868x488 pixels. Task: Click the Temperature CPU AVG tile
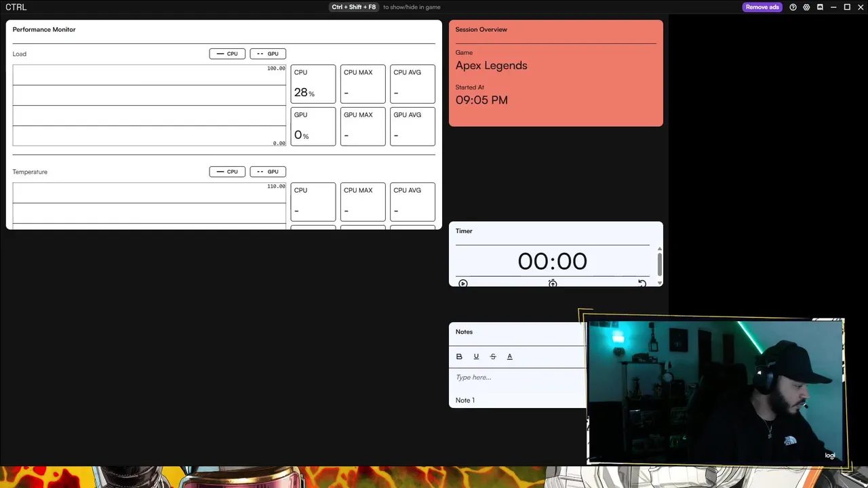(412, 202)
